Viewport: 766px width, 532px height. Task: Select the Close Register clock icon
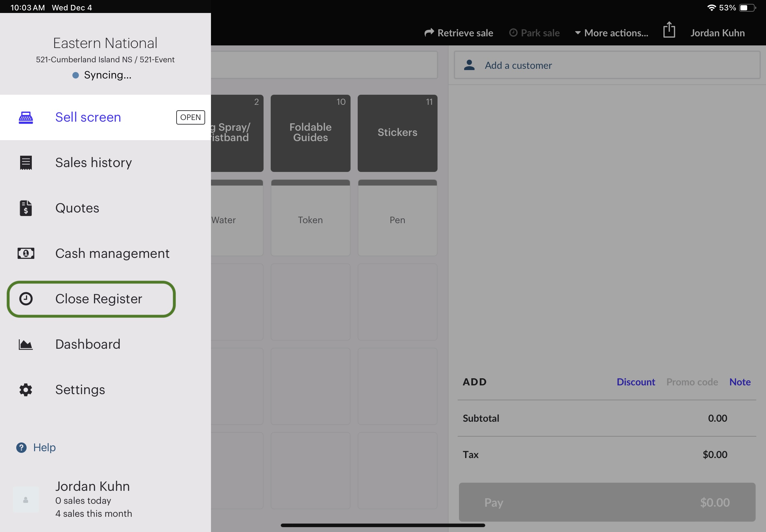click(26, 299)
